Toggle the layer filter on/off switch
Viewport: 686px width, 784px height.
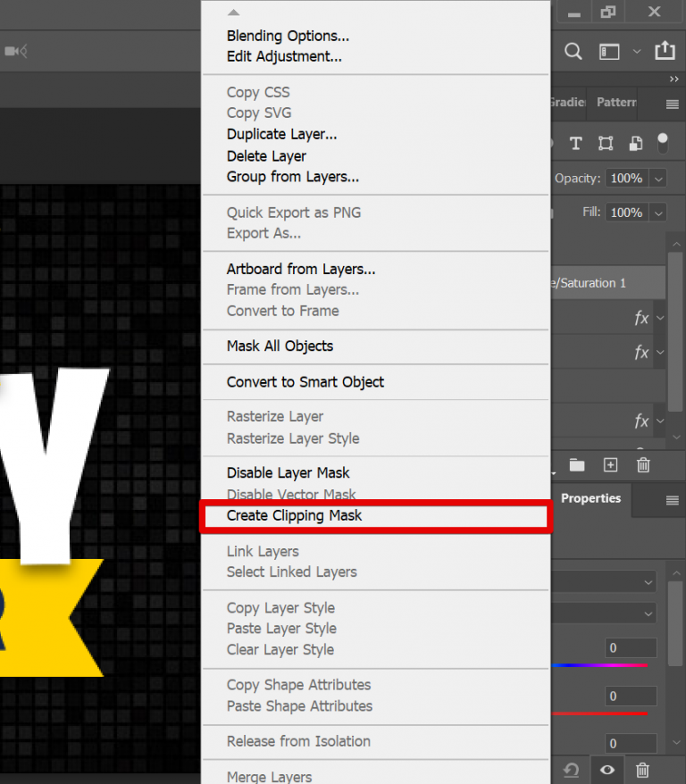tap(663, 142)
